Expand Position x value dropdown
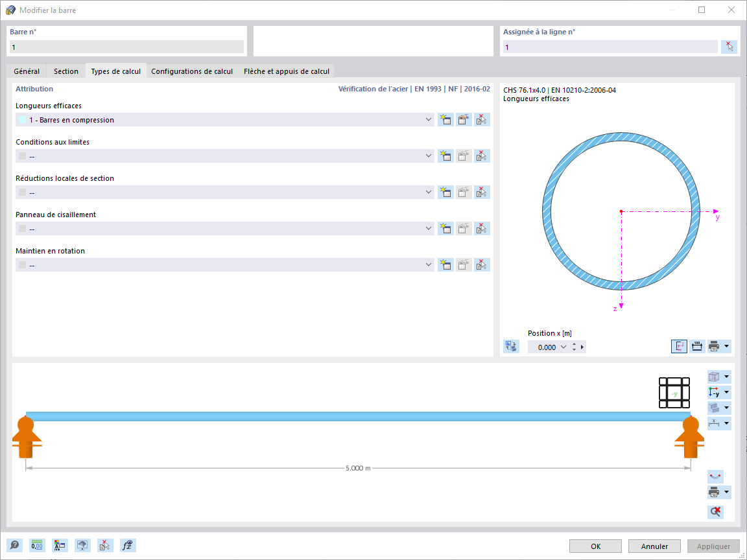 (x=563, y=347)
